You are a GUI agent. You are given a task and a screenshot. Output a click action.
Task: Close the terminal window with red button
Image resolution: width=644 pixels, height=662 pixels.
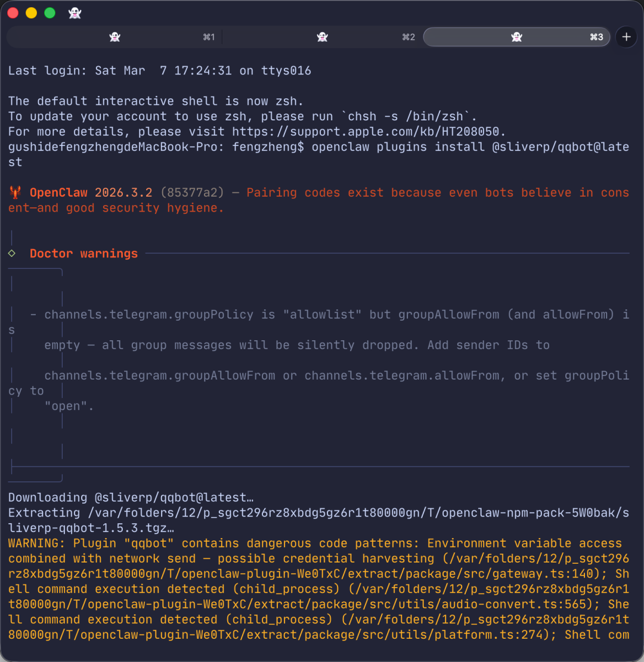point(13,13)
